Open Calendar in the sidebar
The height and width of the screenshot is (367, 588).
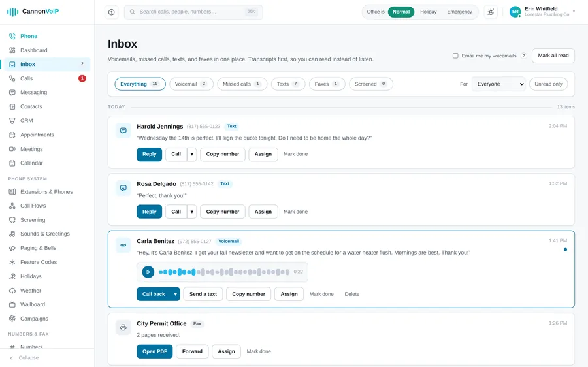point(47,163)
